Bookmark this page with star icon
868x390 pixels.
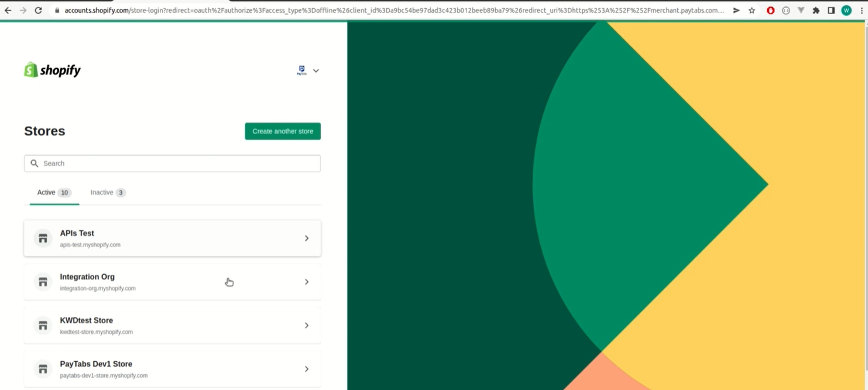click(x=752, y=11)
